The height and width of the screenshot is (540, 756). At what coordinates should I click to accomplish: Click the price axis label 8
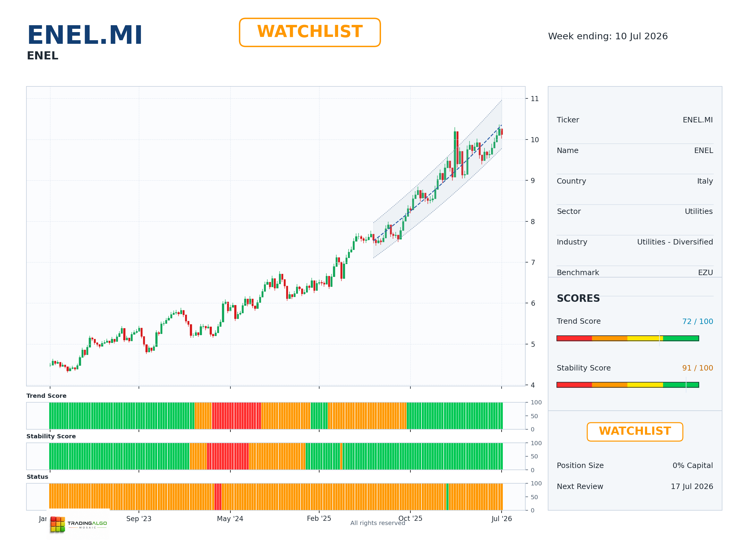coord(532,221)
